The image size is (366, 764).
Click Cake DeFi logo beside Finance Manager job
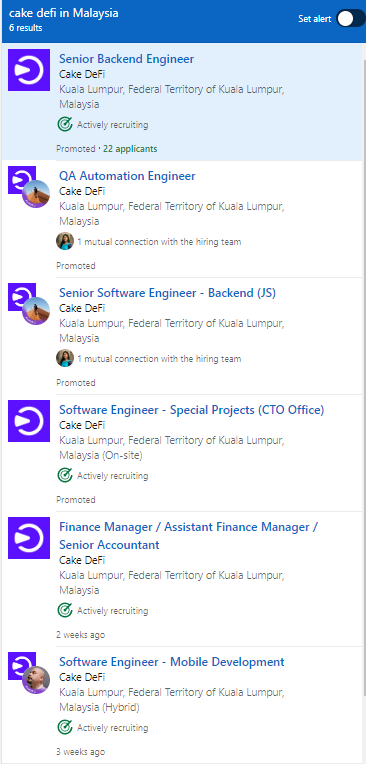pyautogui.click(x=29, y=538)
